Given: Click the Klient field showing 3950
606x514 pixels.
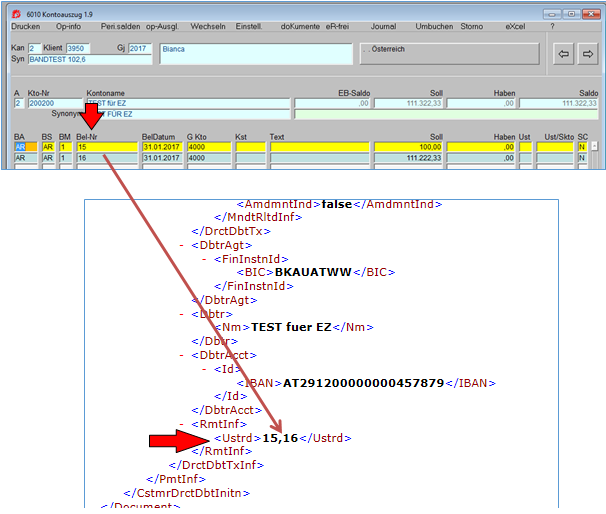Looking at the screenshot, I should 77,48.
